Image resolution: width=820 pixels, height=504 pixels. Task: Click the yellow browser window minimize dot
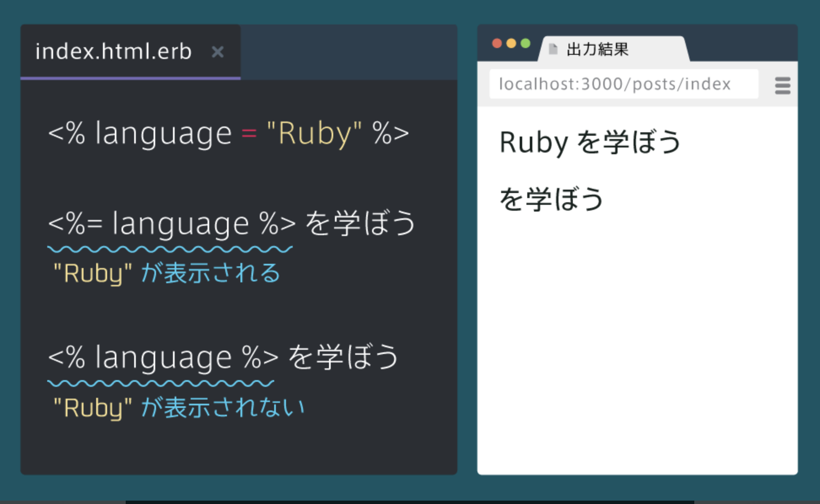pos(511,43)
